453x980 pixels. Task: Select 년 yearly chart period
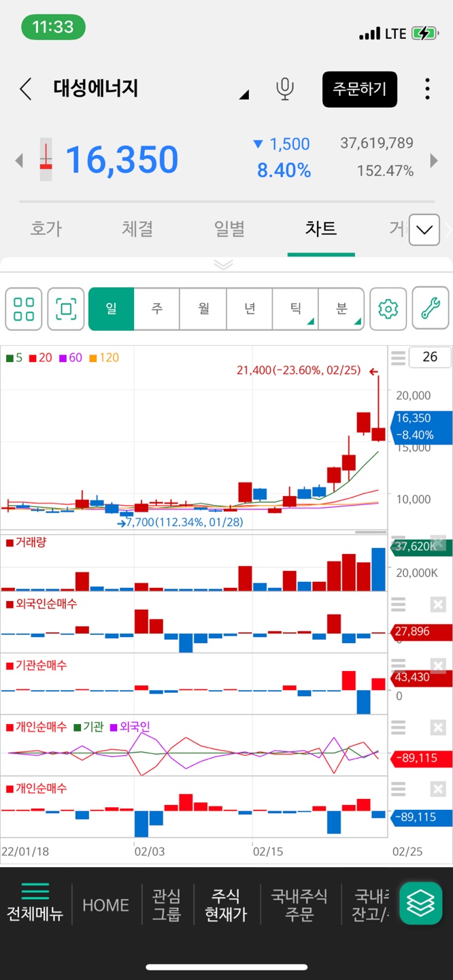(250, 309)
